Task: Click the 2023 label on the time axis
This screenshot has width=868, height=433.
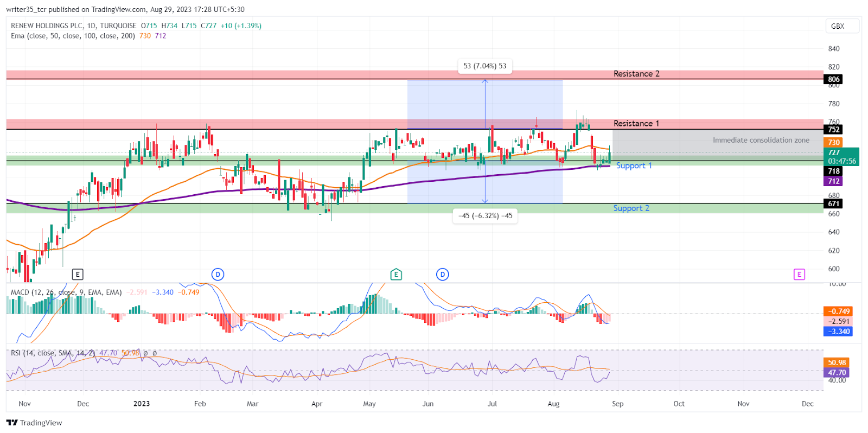Action: (142, 404)
